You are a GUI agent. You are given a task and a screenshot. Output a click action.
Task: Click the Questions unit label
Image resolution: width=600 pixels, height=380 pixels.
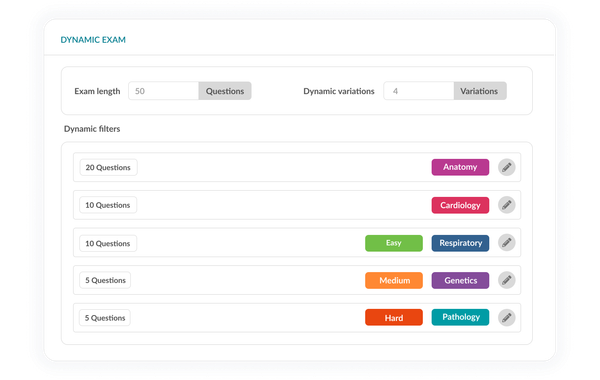pyautogui.click(x=225, y=91)
